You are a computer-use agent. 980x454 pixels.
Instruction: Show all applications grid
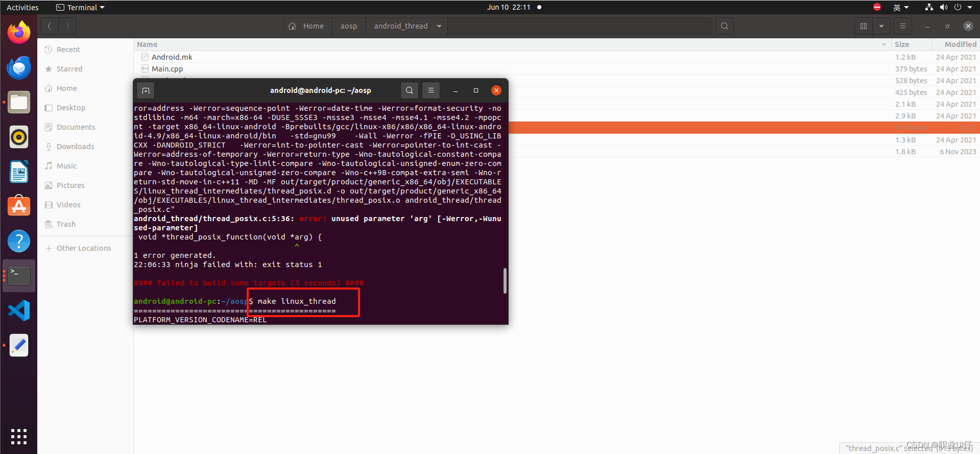pos(19,436)
